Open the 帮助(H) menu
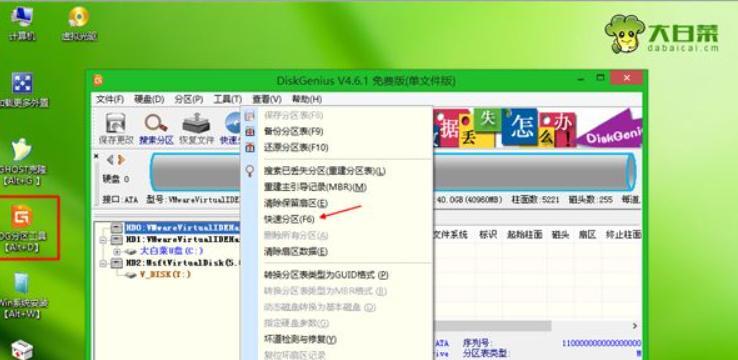The height and width of the screenshot is (360, 738). (307, 99)
